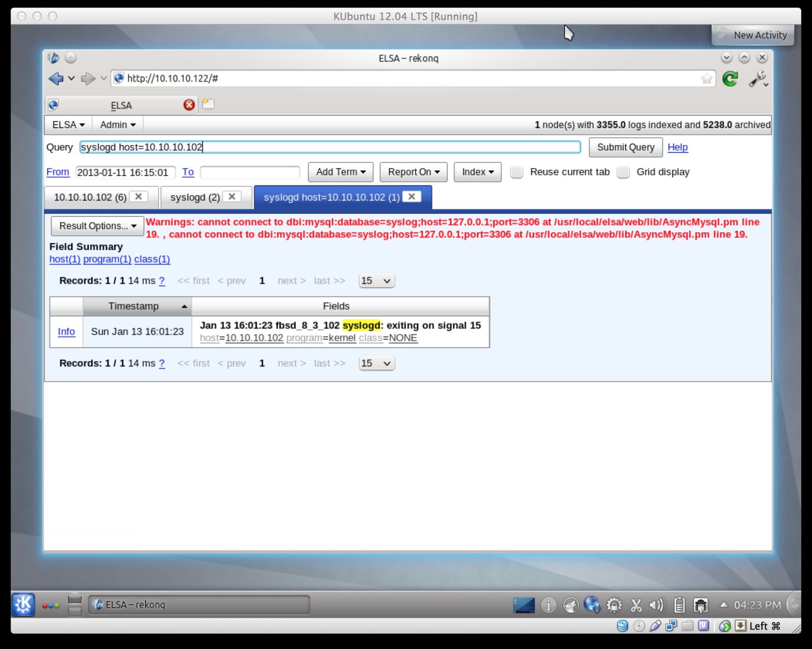Open the Add Term dropdown
This screenshot has height=649, width=812.
[341, 172]
